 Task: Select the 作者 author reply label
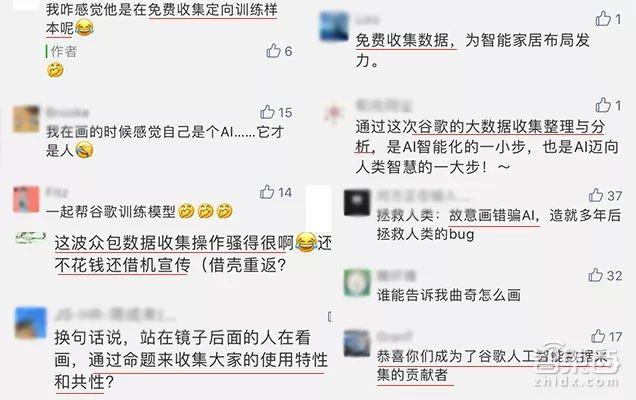[64, 51]
